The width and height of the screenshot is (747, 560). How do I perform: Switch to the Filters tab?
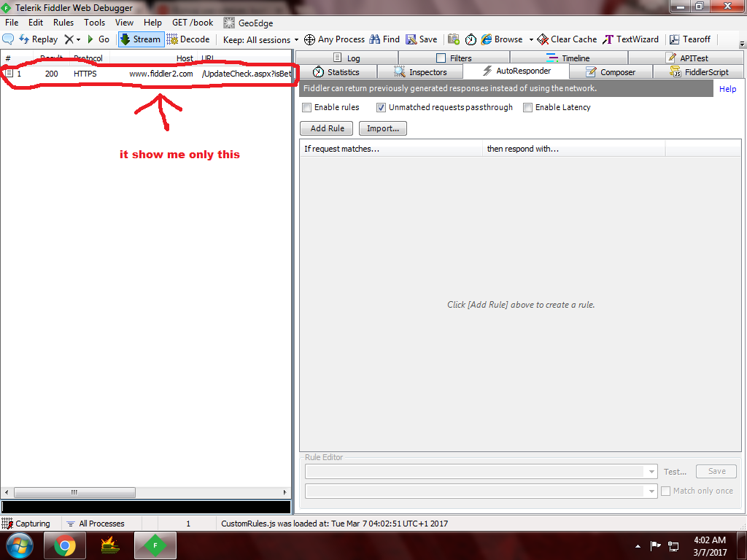point(454,58)
